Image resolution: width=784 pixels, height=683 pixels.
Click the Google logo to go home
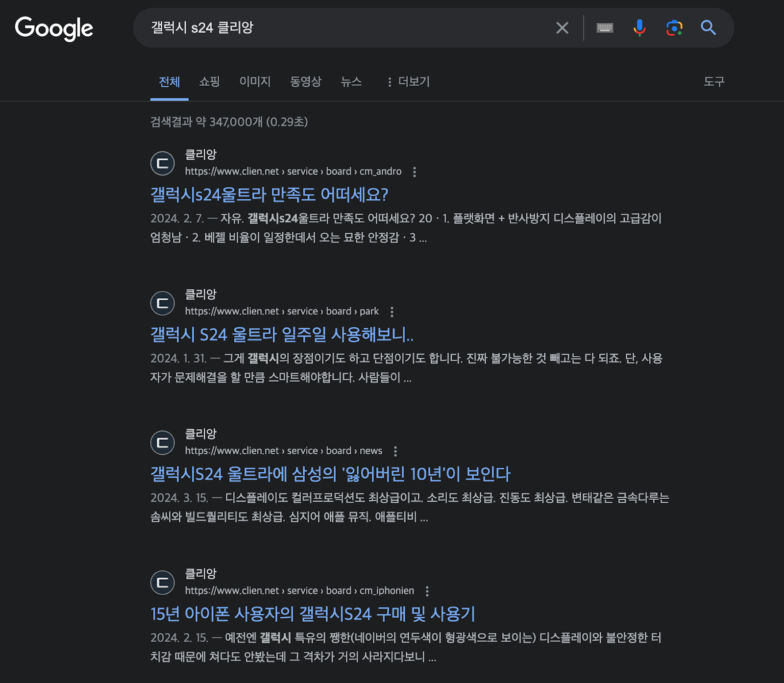[54, 28]
